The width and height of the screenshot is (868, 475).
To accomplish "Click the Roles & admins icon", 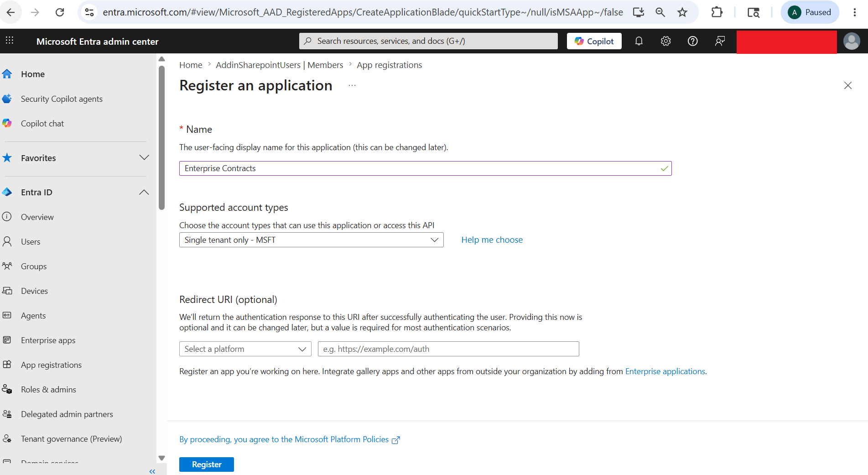I will click(x=7, y=389).
